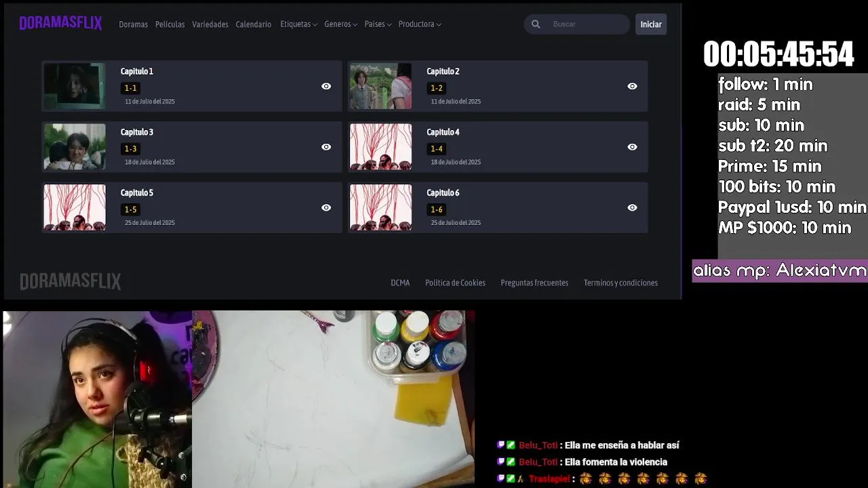Open Capitulo 6 thumbnail
This screenshot has height=488, width=868.
point(380,207)
